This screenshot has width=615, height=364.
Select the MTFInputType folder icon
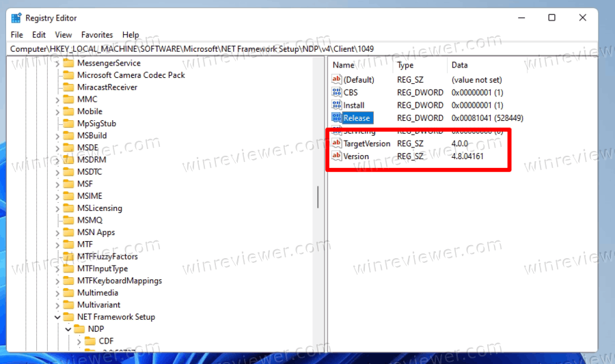68,268
